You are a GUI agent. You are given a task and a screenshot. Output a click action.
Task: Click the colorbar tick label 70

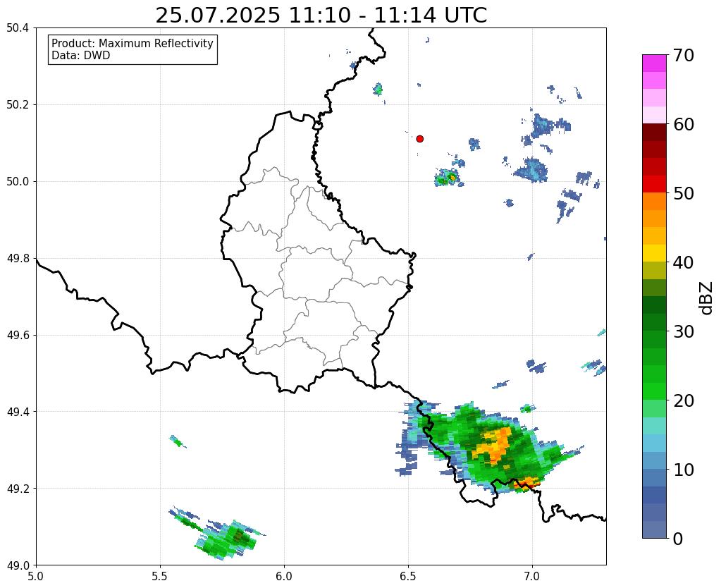[x=683, y=55]
